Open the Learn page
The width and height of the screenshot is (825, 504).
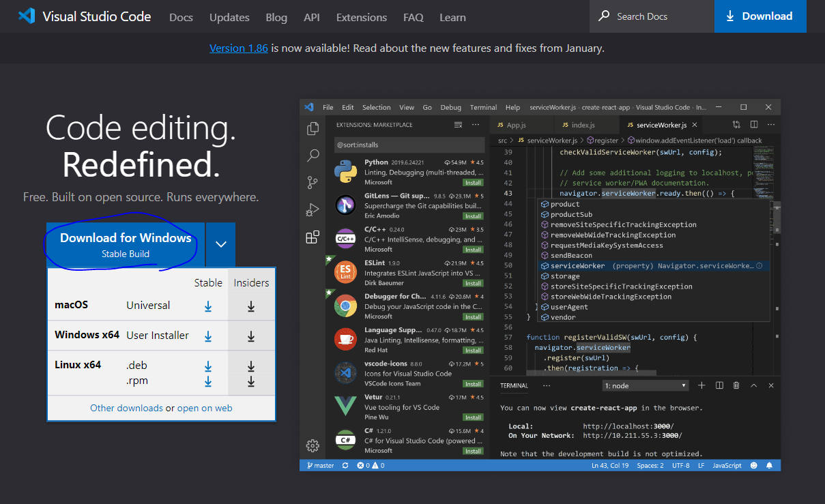click(453, 17)
